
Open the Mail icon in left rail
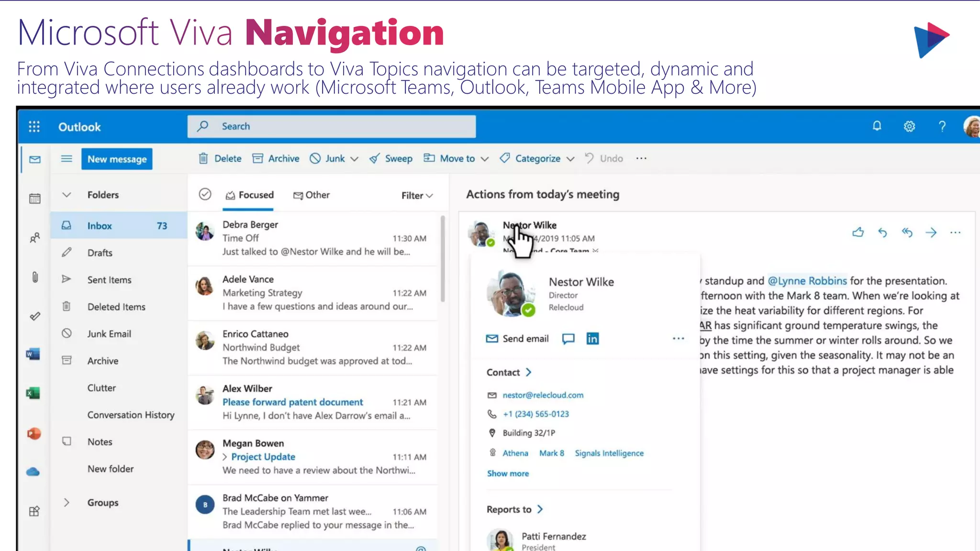point(35,159)
